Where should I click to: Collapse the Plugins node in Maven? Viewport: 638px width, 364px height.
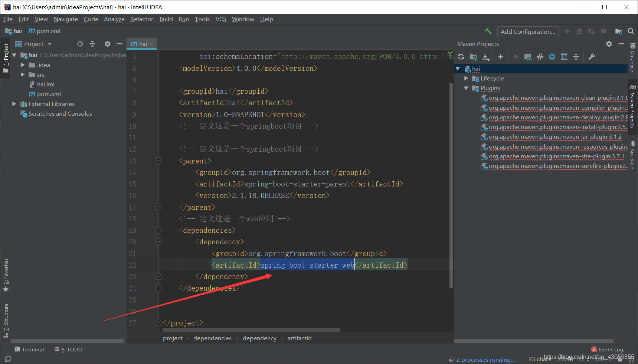coord(466,88)
